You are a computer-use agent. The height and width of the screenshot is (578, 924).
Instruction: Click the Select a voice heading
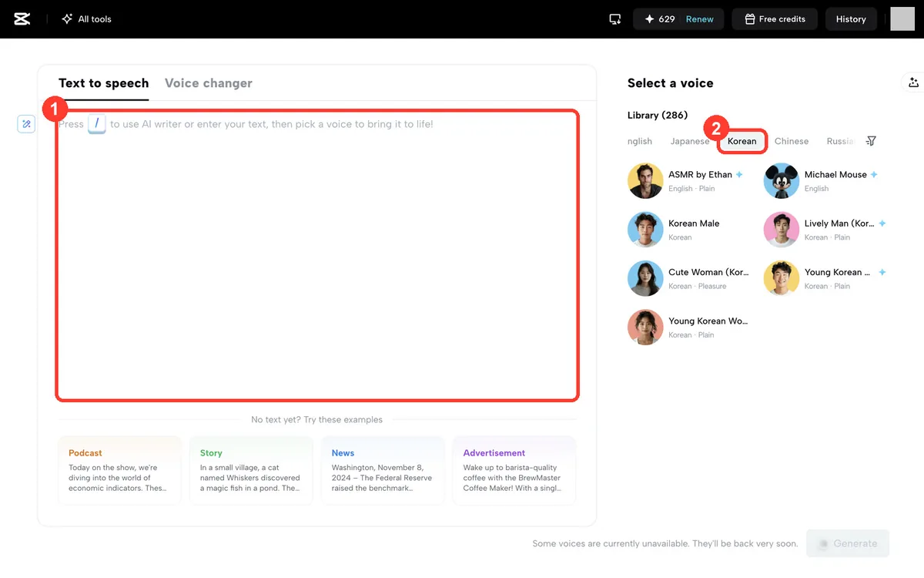click(x=671, y=83)
